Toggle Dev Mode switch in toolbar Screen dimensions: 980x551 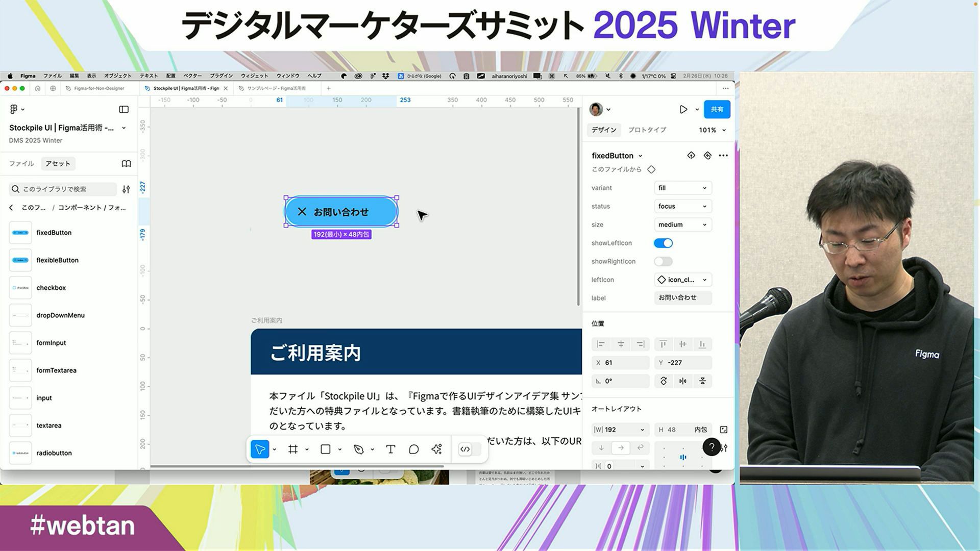click(x=470, y=449)
